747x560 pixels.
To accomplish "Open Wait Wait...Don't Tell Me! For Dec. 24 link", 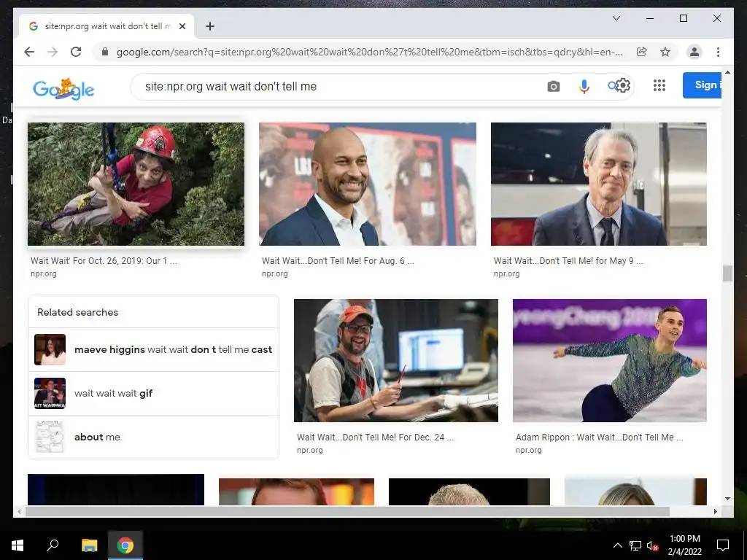I will pos(375,437).
